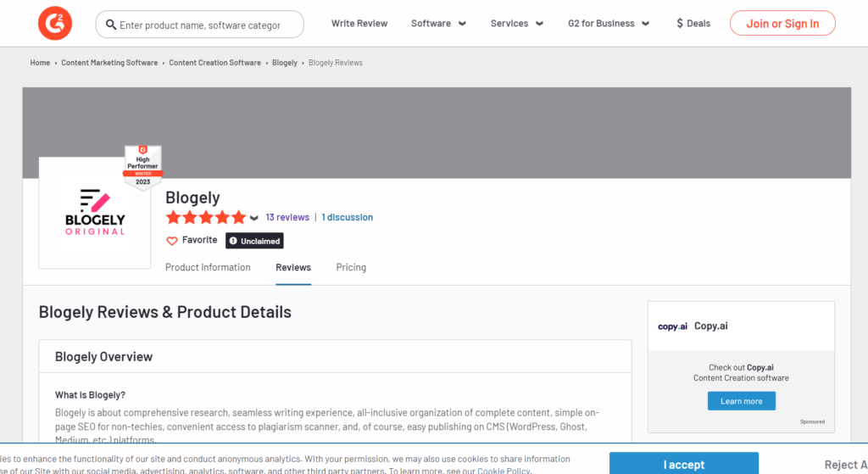Click the Blogely Reviews & Product Details heading
The height and width of the screenshot is (474, 868).
click(165, 312)
